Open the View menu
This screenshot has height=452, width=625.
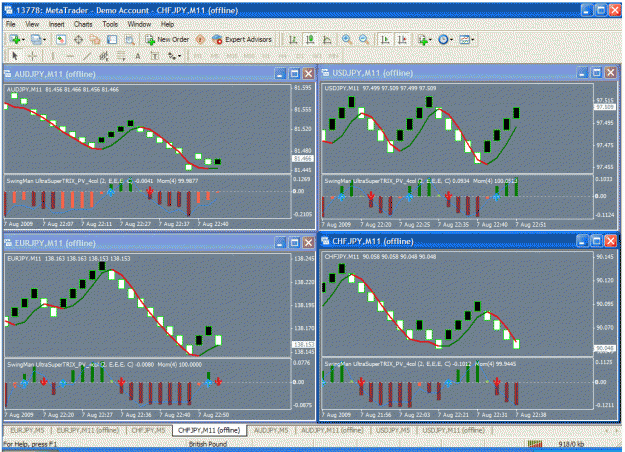[x=32, y=24]
